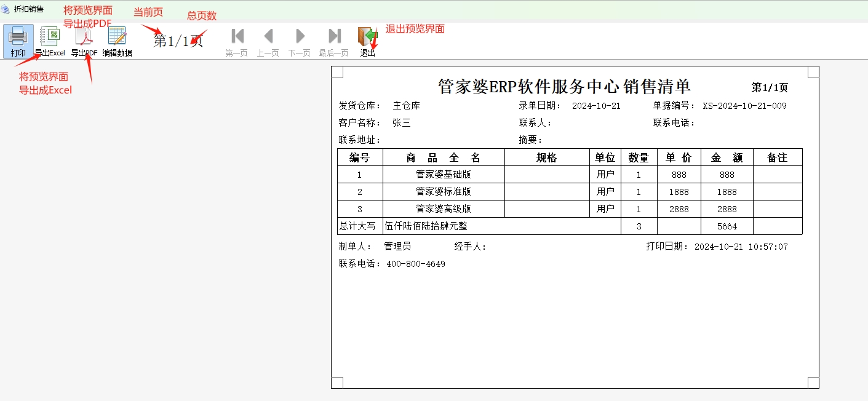Click warehouse value 主仓库

[406, 106]
